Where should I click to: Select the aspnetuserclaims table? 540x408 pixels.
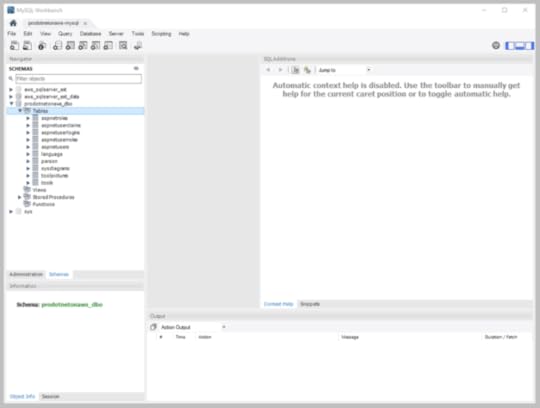[x=61, y=125]
